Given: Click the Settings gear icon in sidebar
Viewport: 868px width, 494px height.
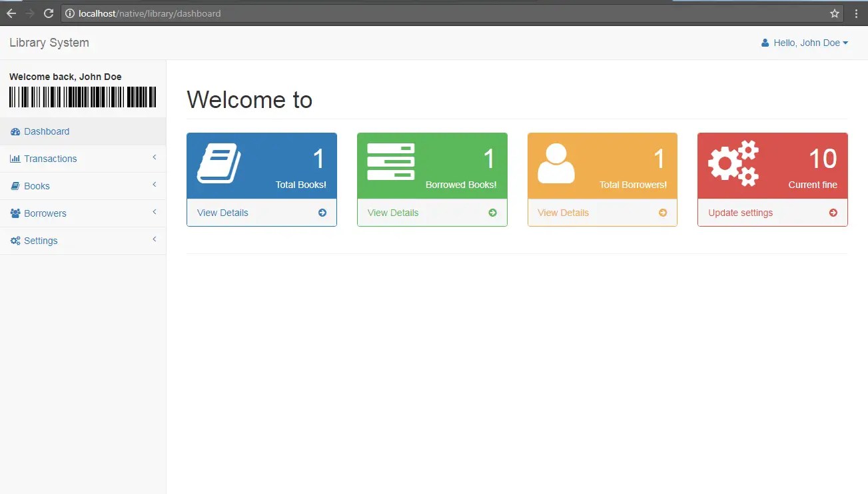Looking at the screenshot, I should pyautogui.click(x=15, y=240).
